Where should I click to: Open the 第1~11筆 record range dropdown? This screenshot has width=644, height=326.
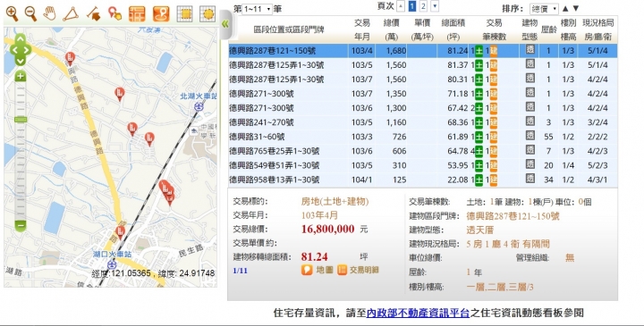(257, 9)
